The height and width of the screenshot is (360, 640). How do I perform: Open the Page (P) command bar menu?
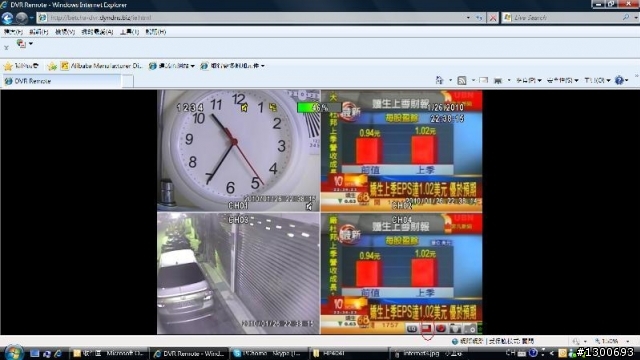[529, 80]
